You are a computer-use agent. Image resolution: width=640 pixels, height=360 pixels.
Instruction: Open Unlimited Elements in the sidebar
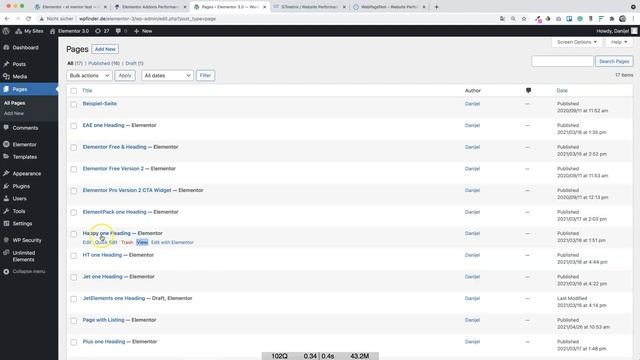coord(23,256)
